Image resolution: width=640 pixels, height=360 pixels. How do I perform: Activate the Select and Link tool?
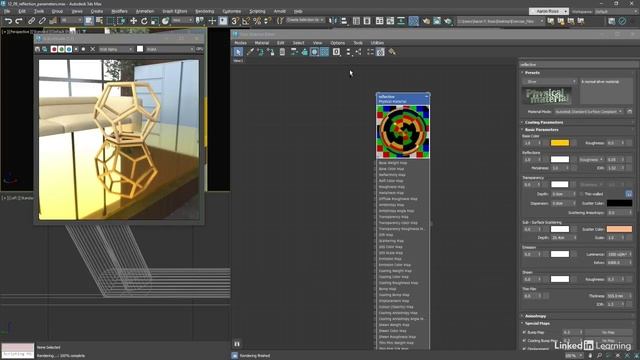click(x=31, y=21)
